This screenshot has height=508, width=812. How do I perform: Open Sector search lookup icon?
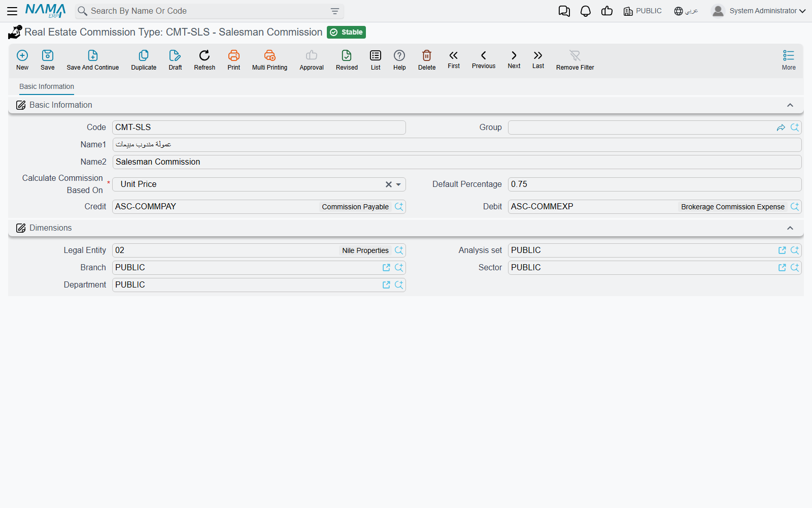click(795, 268)
